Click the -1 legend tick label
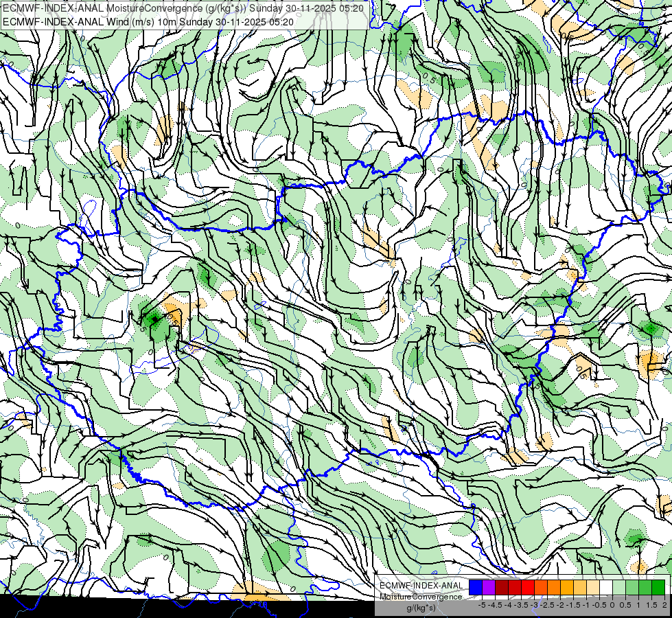672x618 pixels. tap(586, 605)
